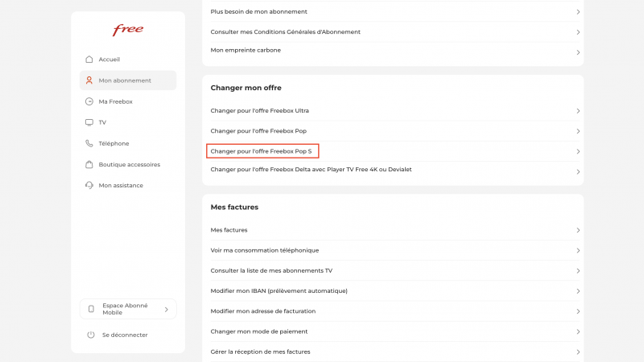The image size is (644, 362).
Task: Click the Téléphone handset icon
Action: click(89, 143)
